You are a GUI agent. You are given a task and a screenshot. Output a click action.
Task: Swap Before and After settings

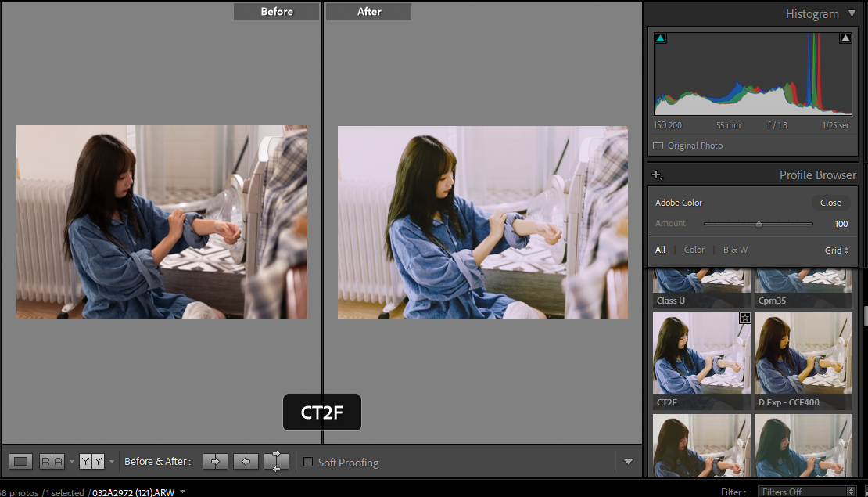coord(277,462)
